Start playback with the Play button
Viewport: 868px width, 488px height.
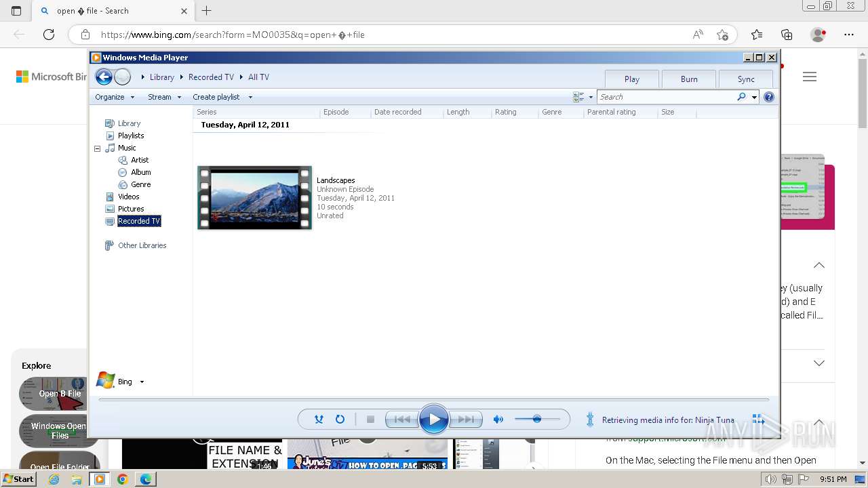coord(434,420)
